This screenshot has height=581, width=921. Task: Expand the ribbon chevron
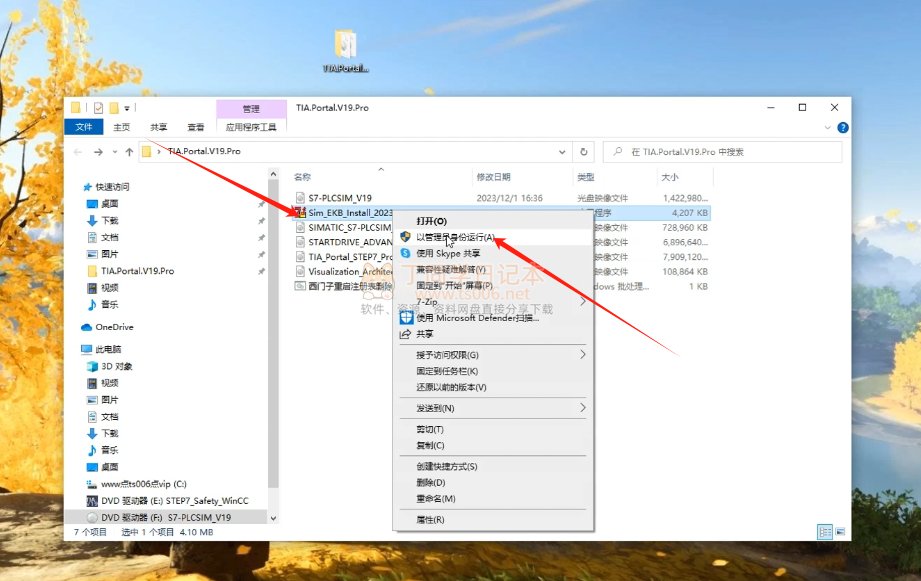coord(827,127)
